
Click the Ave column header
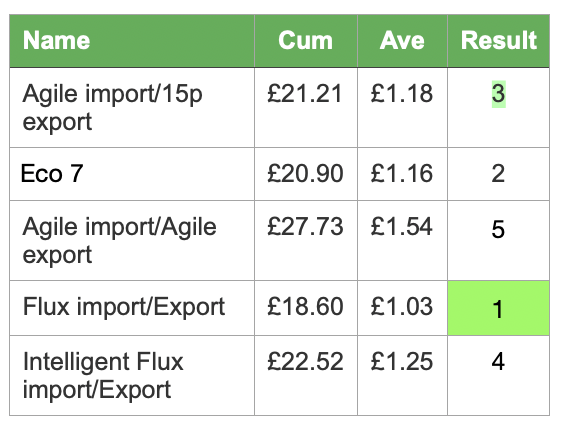pyautogui.click(x=402, y=41)
